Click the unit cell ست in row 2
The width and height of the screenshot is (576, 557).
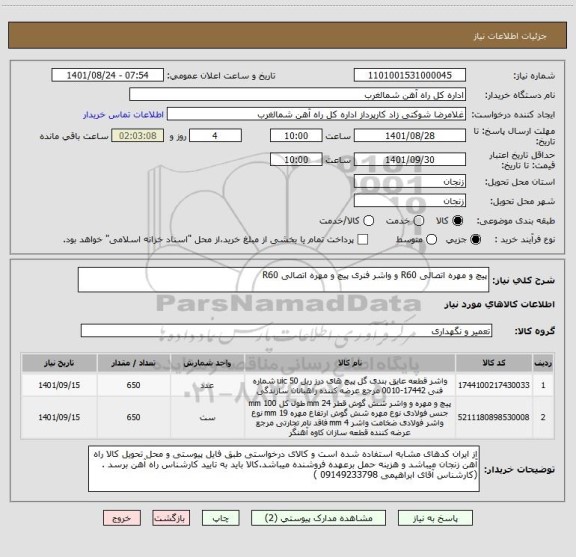click(x=207, y=417)
